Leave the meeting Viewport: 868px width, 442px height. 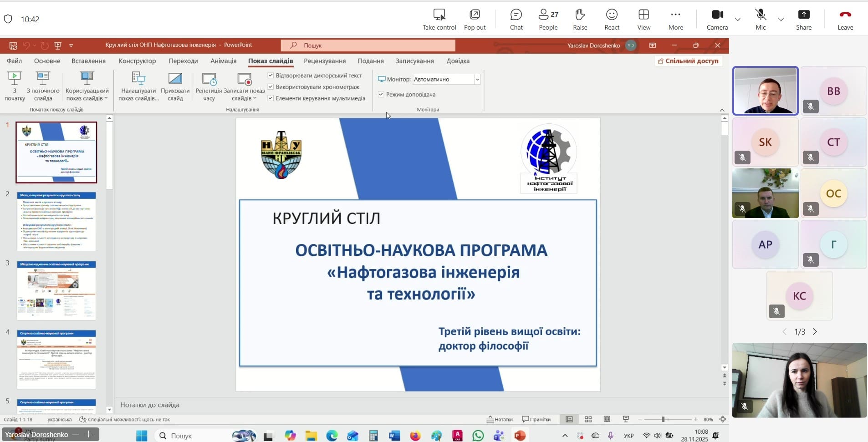(845, 20)
